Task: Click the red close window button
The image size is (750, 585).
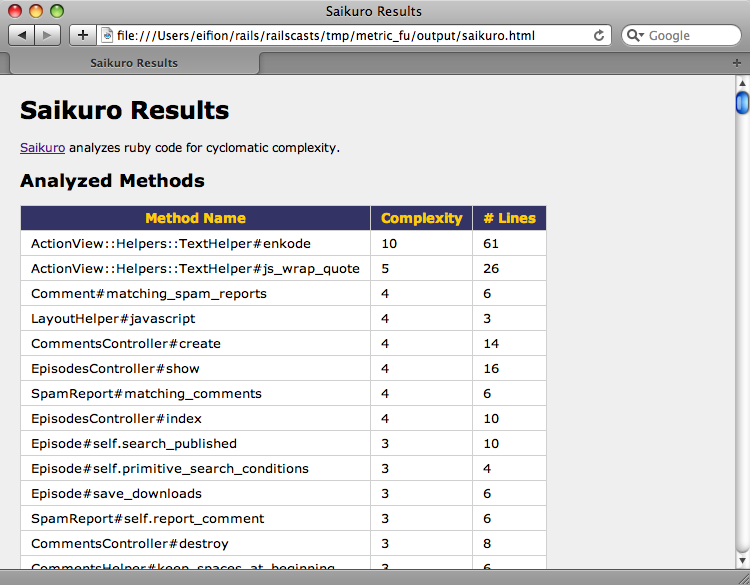Action: pos(15,11)
